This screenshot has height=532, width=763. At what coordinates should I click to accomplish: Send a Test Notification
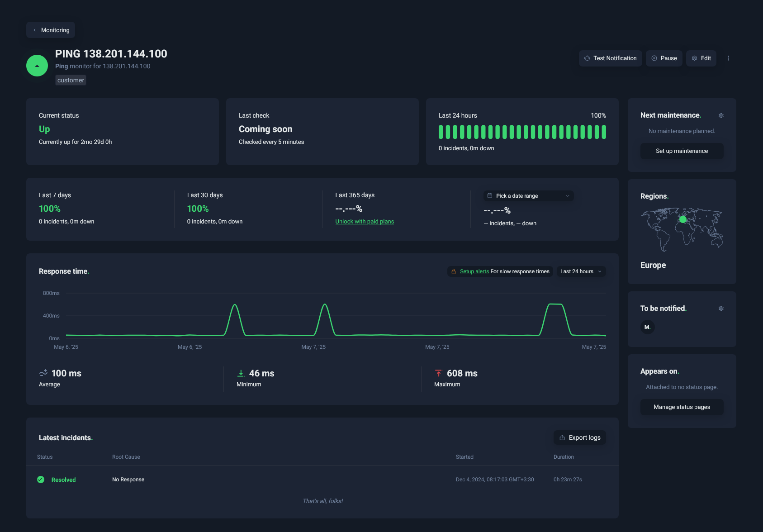[x=610, y=58]
